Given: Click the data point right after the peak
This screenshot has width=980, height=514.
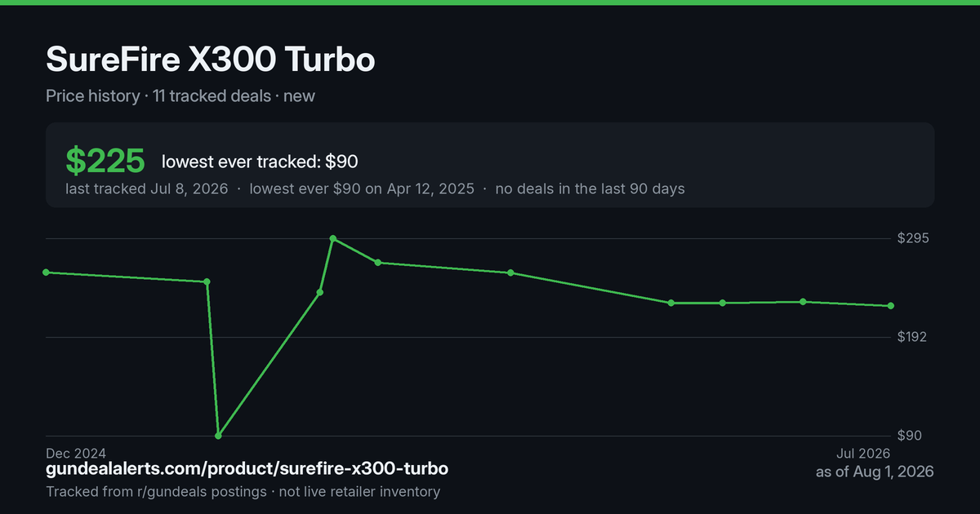Looking at the screenshot, I should (377, 262).
